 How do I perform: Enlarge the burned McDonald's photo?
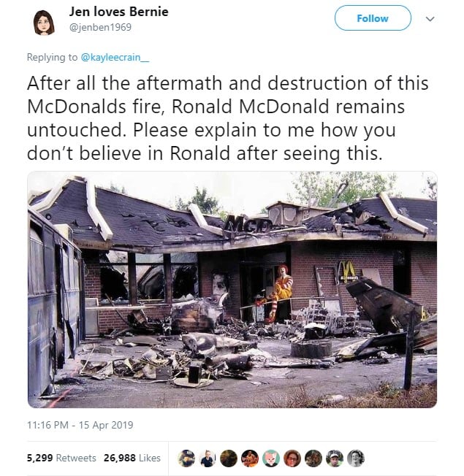[x=232, y=289]
